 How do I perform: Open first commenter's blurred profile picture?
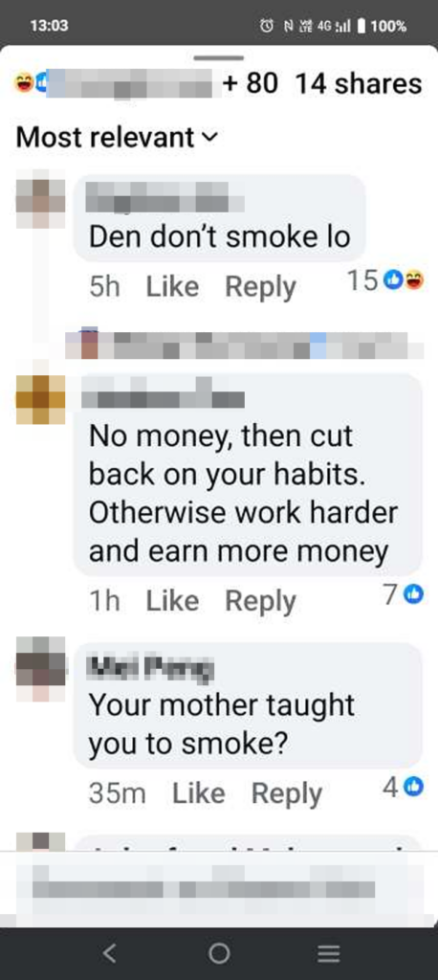tap(40, 203)
